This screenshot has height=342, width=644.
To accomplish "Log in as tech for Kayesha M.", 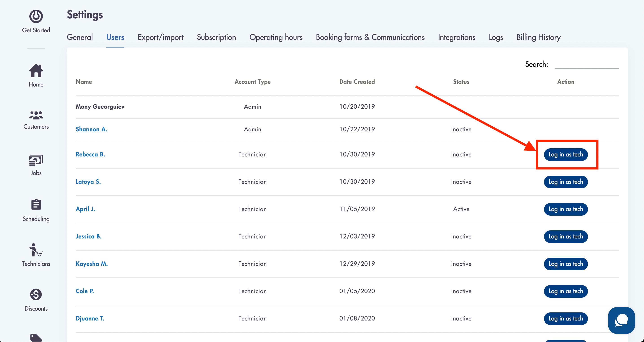I will [x=566, y=264].
